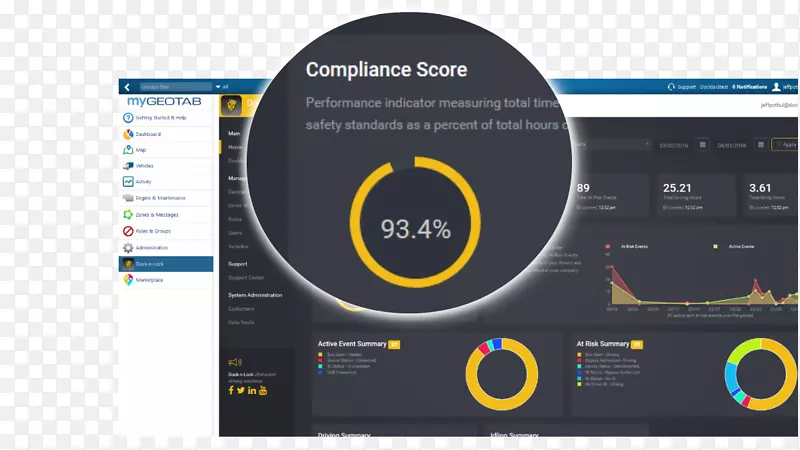Viewport: 800px width, 450px height.
Task: Click the megaphone announcement icon
Action: click(235, 362)
